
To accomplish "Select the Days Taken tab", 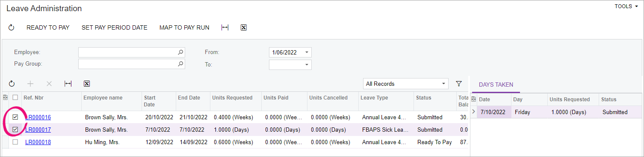I will point(496,85).
